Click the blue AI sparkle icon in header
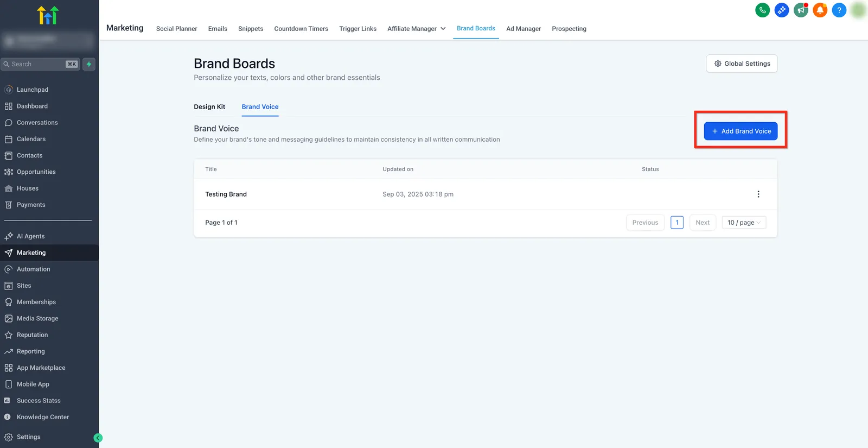Viewport: 868px width, 448px height. click(782, 10)
